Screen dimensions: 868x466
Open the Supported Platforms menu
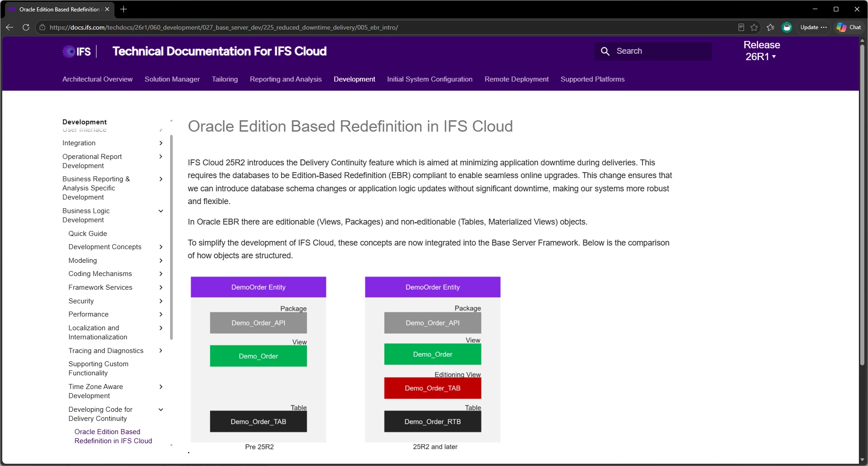pos(593,79)
